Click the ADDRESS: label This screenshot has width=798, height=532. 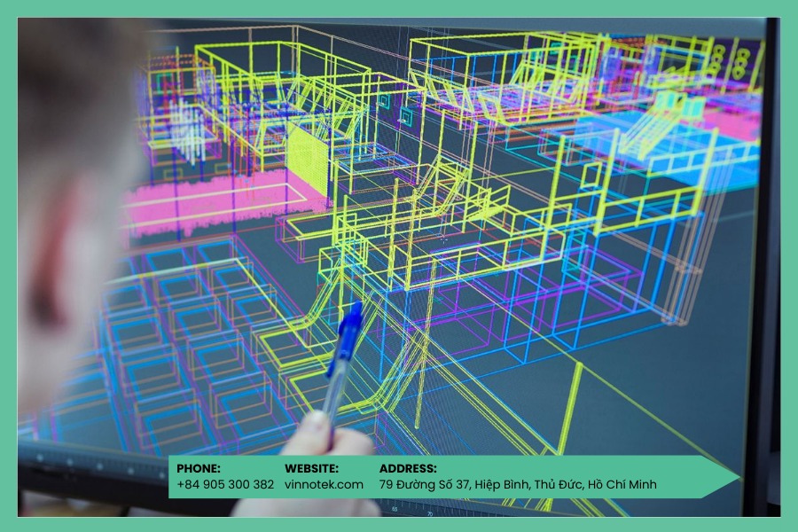pyautogui.click(x=408, y=468)
